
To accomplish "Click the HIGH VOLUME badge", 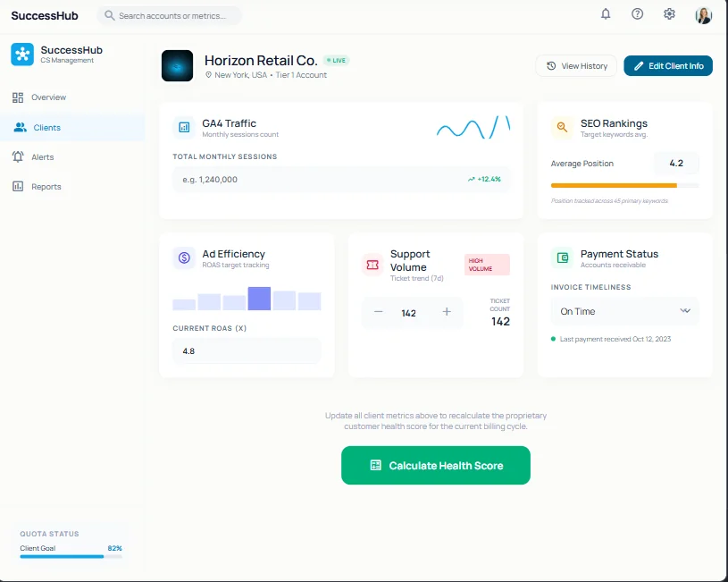I will 487,265.
